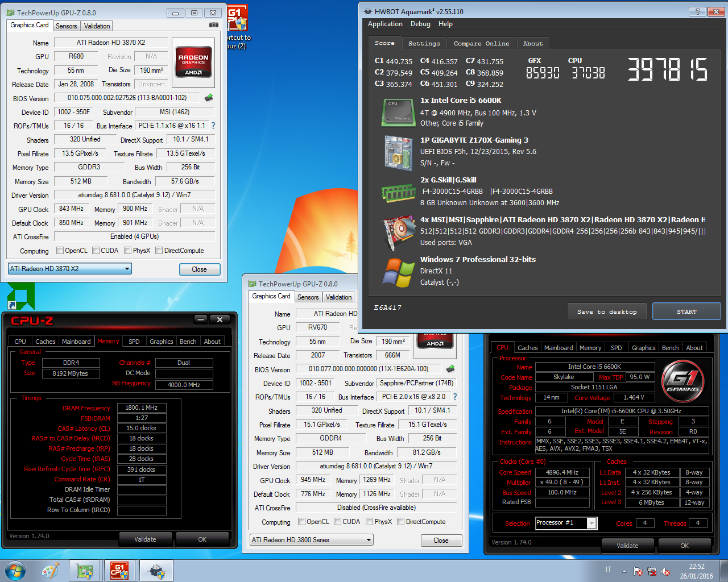This screenshot has height=582, width=728.
Task: Click the DRAM Frequency 1800.1 MHz field
Action: point(142,408)
